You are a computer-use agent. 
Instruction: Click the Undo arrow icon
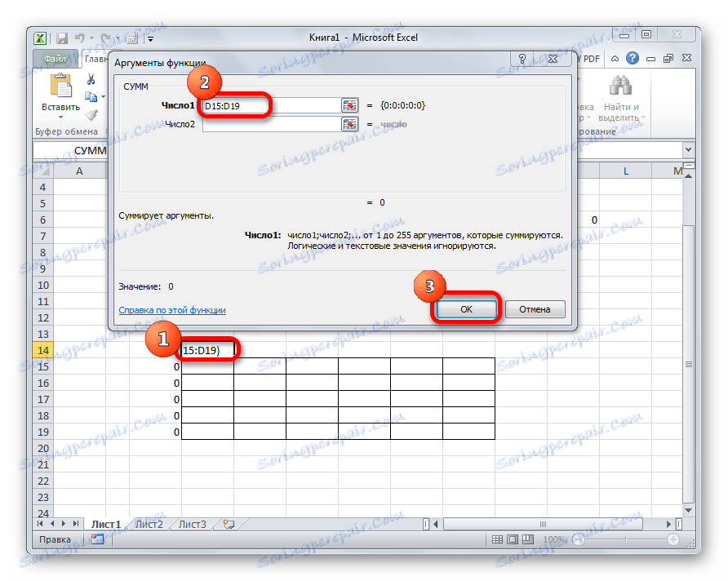click(79, 37)
